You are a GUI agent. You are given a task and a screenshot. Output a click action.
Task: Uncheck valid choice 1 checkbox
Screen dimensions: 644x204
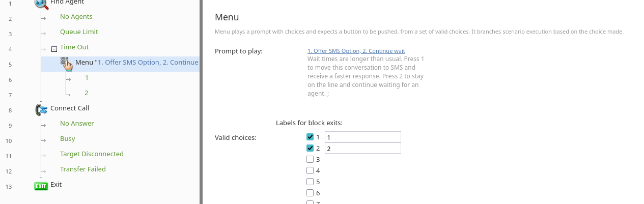[310, 137]
